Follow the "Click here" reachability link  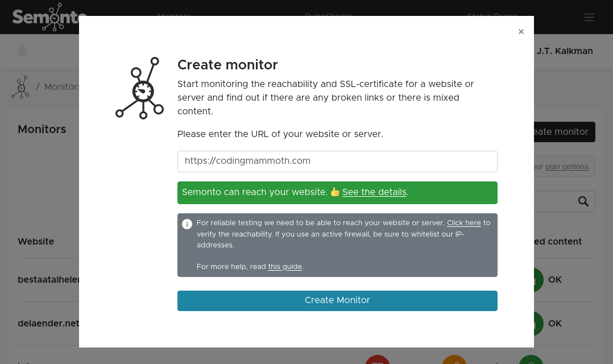tap(463, 223)
